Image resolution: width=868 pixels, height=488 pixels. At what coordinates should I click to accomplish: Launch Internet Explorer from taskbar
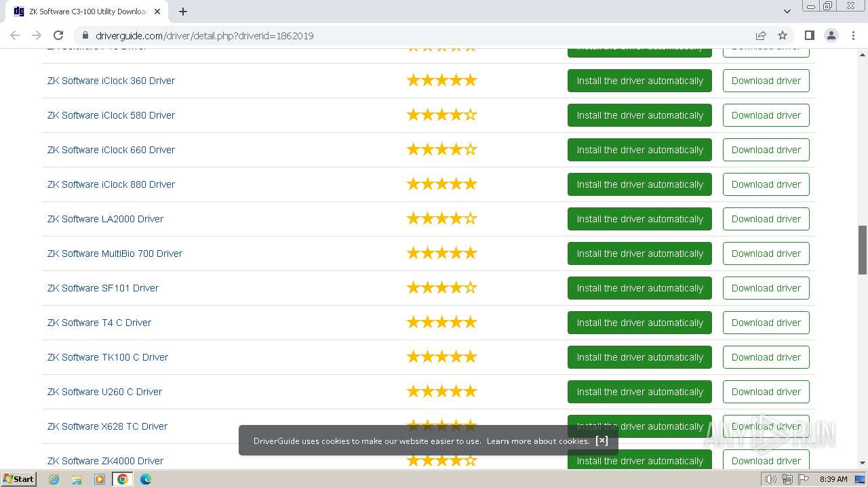pyautogui.click(x=54, y=479)
